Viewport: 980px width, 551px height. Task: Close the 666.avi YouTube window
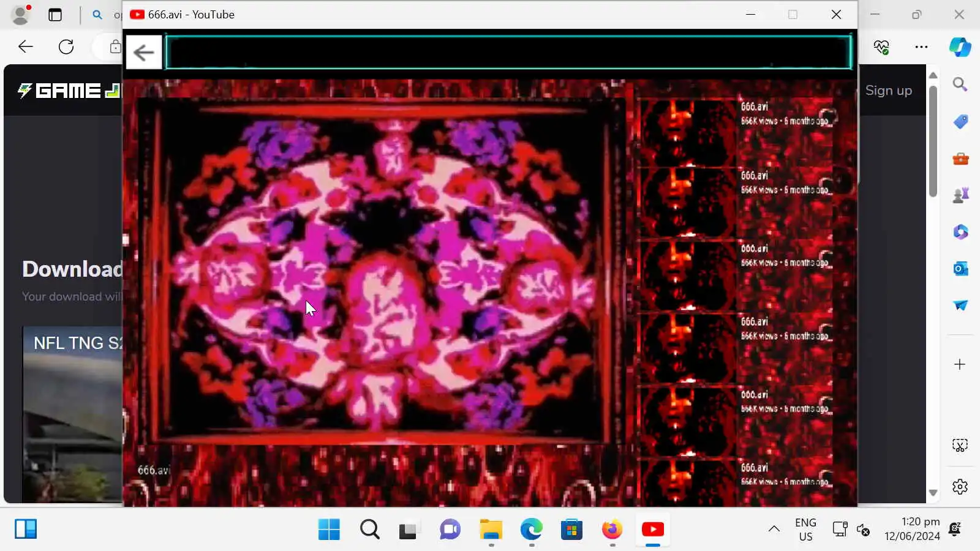click(836, 15)
